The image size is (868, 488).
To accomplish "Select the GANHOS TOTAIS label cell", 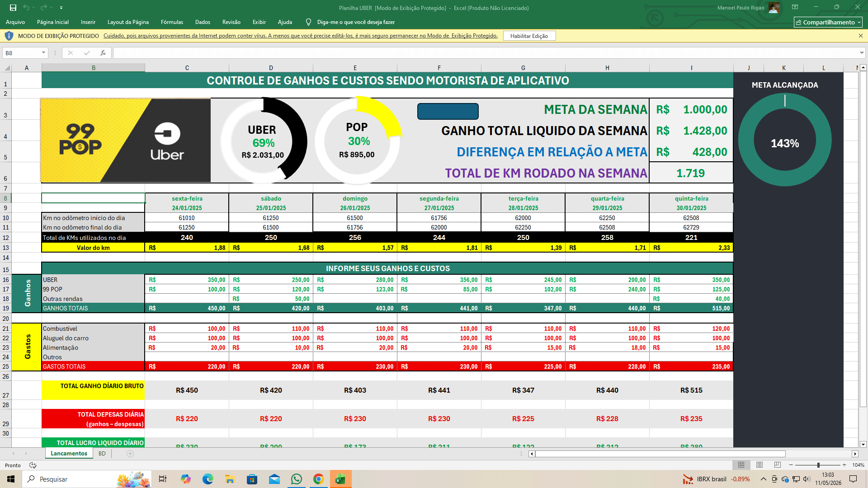I will coord(93,308).
